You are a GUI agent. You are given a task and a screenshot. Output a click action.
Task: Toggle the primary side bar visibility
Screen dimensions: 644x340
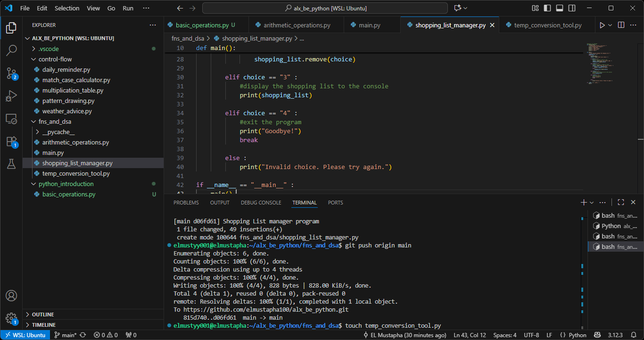point(547,9)
